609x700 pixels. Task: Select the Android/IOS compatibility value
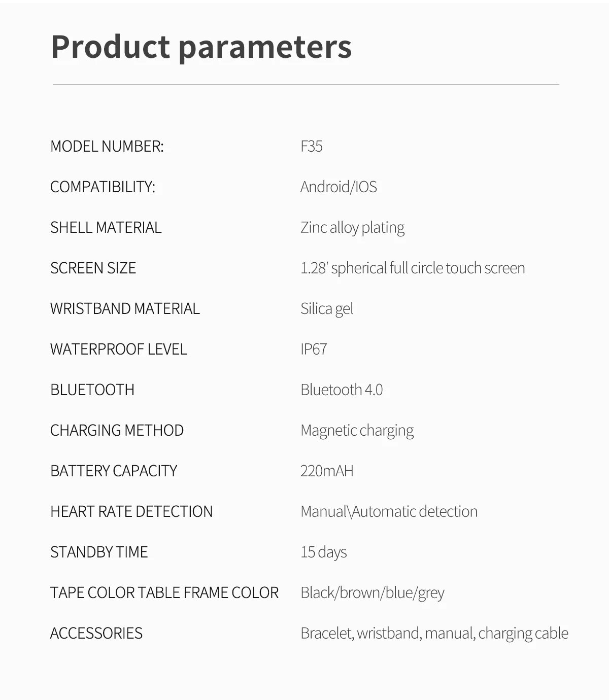(x=339, y=187)
